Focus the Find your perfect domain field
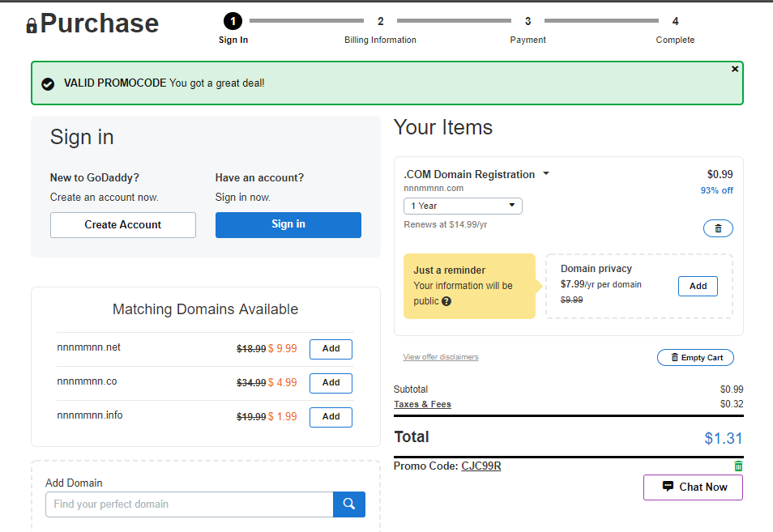Screen dimensions: 773x532 pyautogui.click(x=190, y=504)
